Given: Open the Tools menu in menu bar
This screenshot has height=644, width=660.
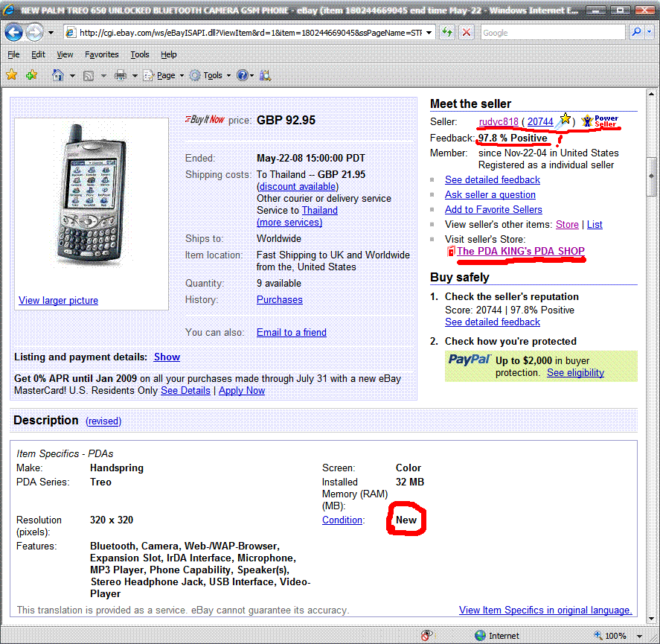Looking at the screenshot, I should [x=140, y=54].
